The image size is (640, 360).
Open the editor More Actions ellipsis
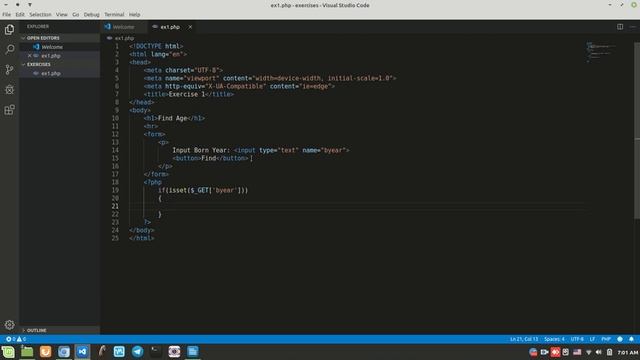[632, 27]
